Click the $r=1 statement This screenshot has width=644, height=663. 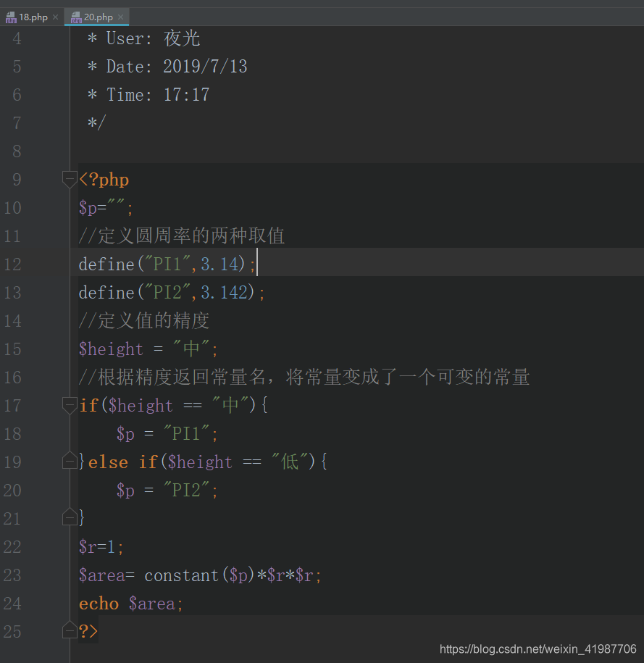[x=101, y=547]
